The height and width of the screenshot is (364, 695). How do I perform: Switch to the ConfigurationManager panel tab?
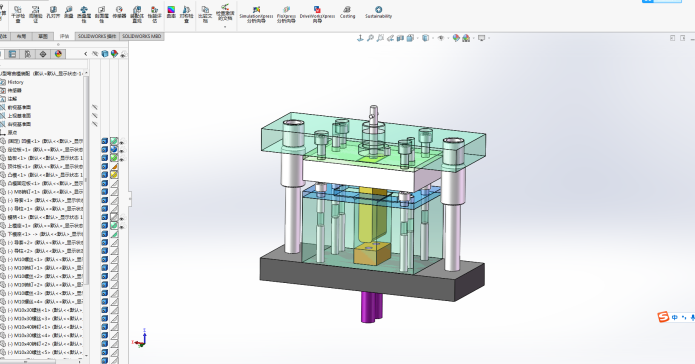pyautogui.click(x=27, y=54)
